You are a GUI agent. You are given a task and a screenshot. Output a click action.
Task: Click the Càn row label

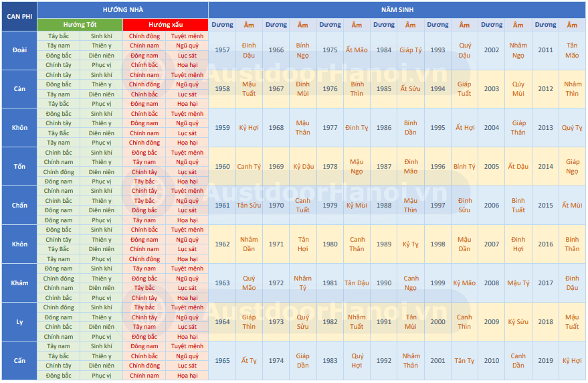(19, 89)
